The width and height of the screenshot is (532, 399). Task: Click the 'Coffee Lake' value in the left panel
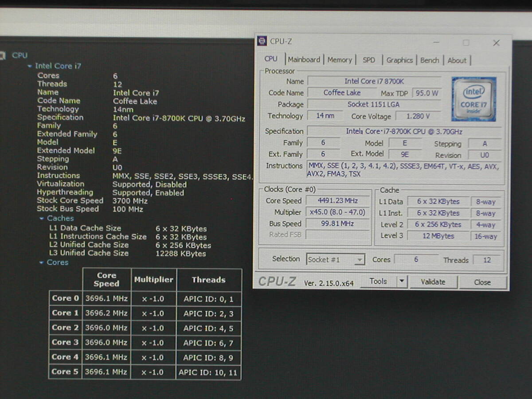(x=135, y=101)
